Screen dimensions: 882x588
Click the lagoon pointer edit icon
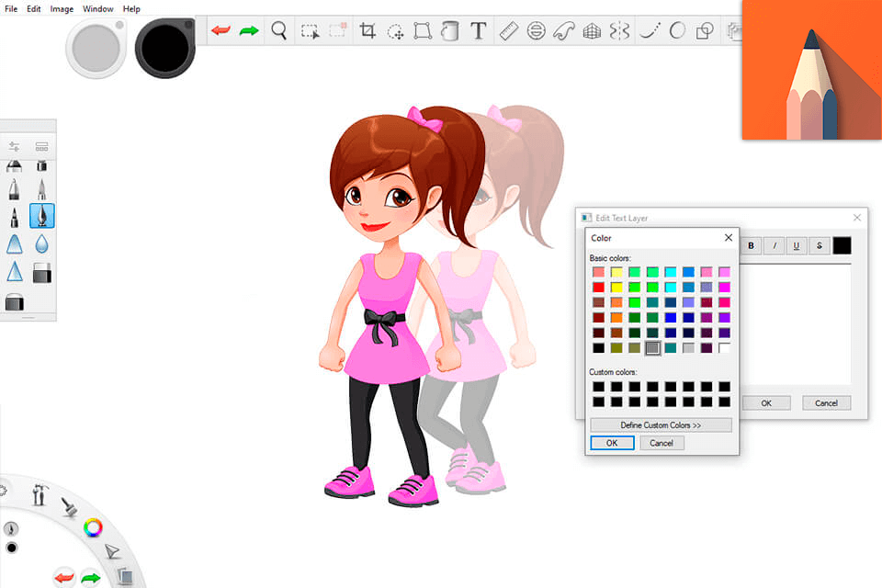(112, 551)
